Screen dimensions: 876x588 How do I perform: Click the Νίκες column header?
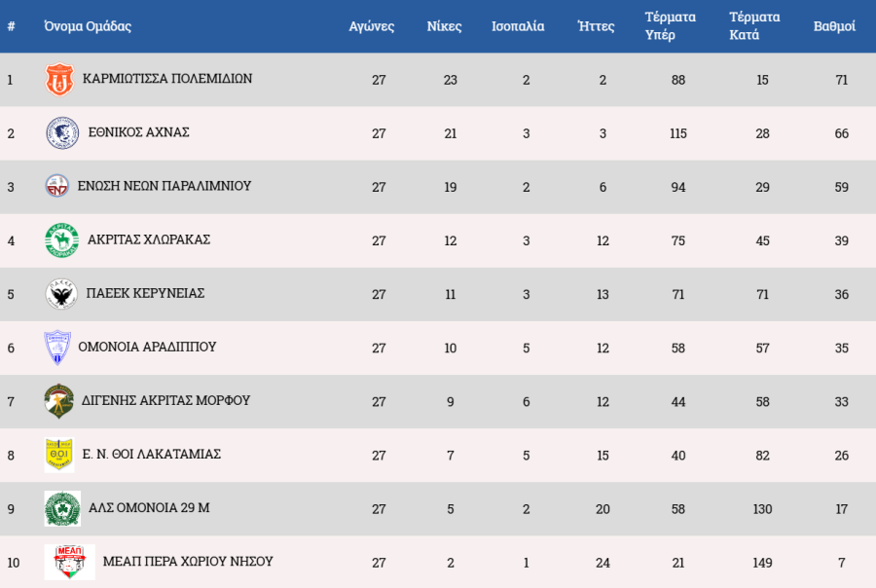[x=444, y=26]
